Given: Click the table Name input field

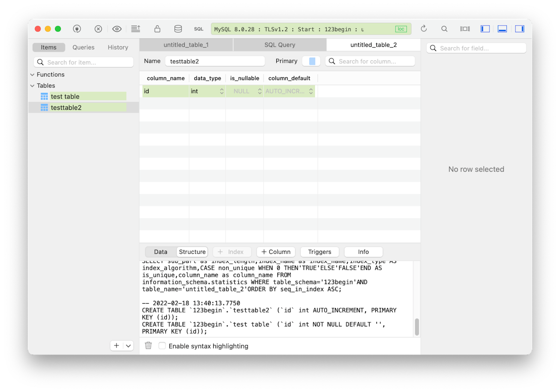Looking at the screenshot, I should pyautogui.click(x=215, y=61).
